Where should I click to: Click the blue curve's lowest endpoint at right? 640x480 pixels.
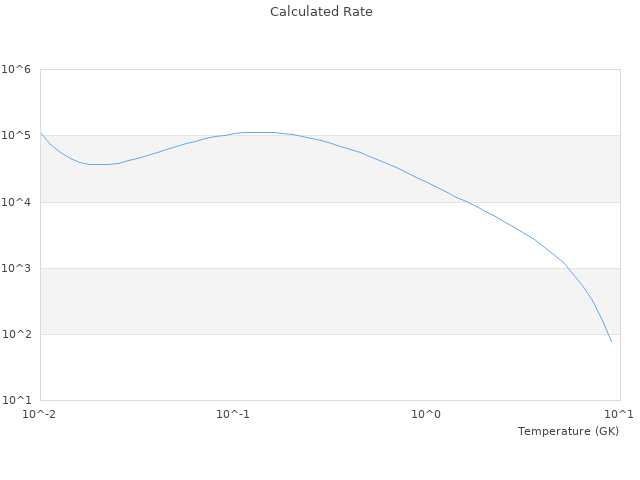click(x=611, y=342)
